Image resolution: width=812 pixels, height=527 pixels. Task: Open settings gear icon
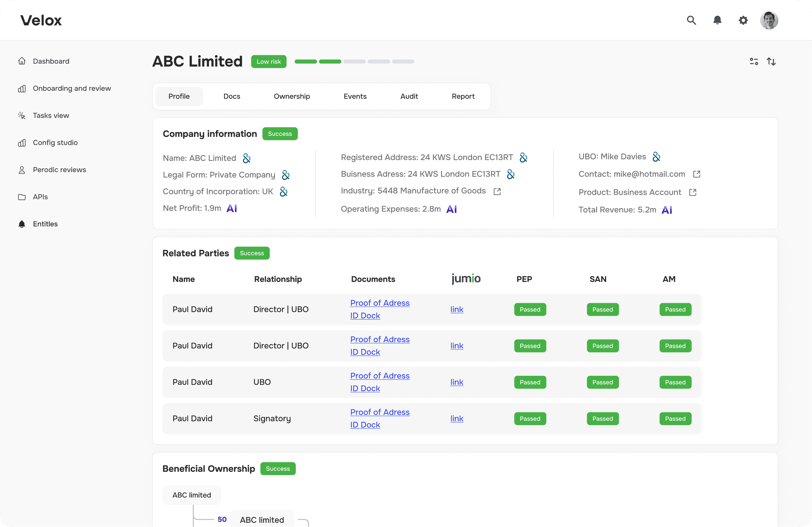tap(743, 21)
